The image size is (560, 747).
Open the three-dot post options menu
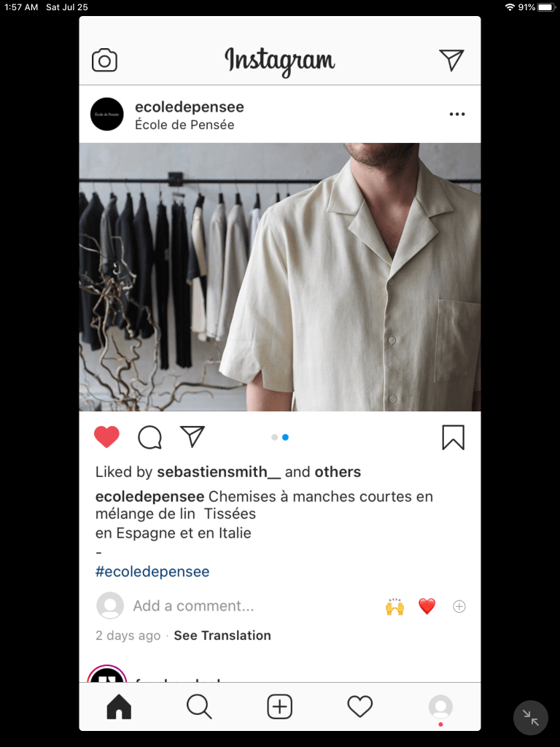[457, 115]
